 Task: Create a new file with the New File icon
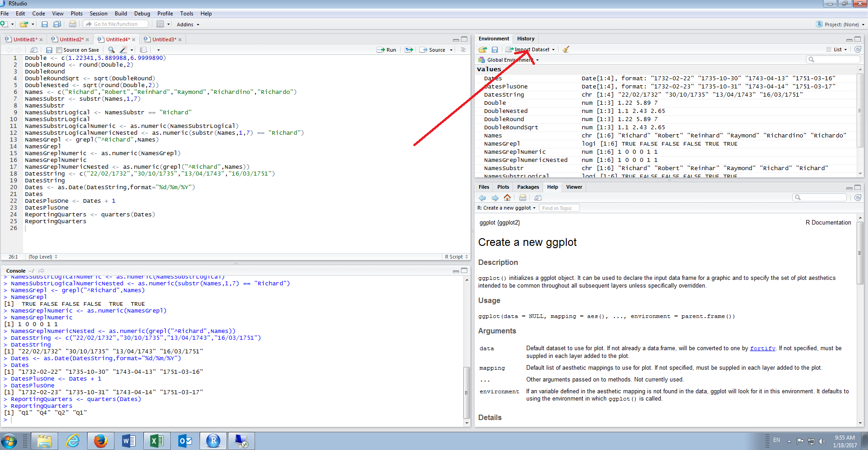coord(4,24)
